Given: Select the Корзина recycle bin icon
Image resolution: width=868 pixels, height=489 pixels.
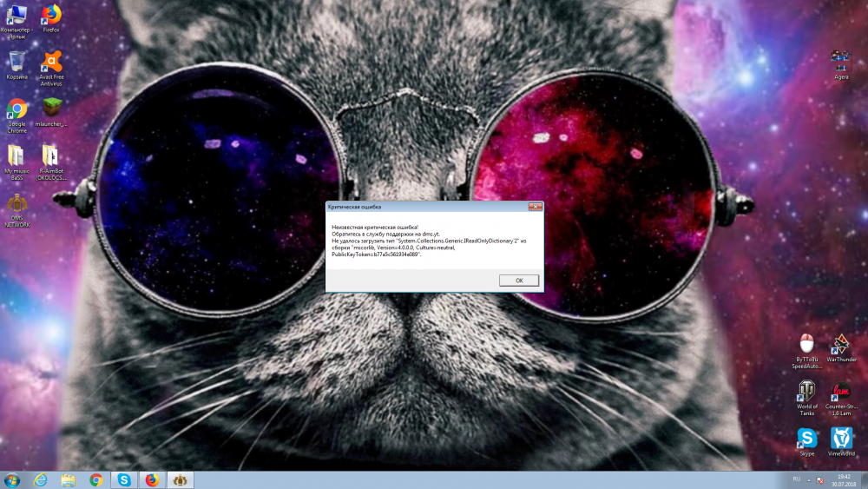Looking at the screenshot, I should point(16,63).
